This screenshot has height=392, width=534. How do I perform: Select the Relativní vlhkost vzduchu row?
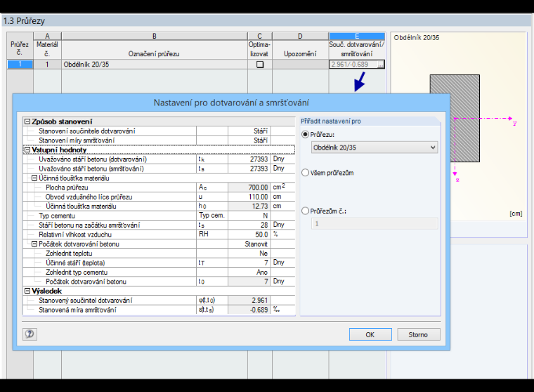tap(159, 235)
